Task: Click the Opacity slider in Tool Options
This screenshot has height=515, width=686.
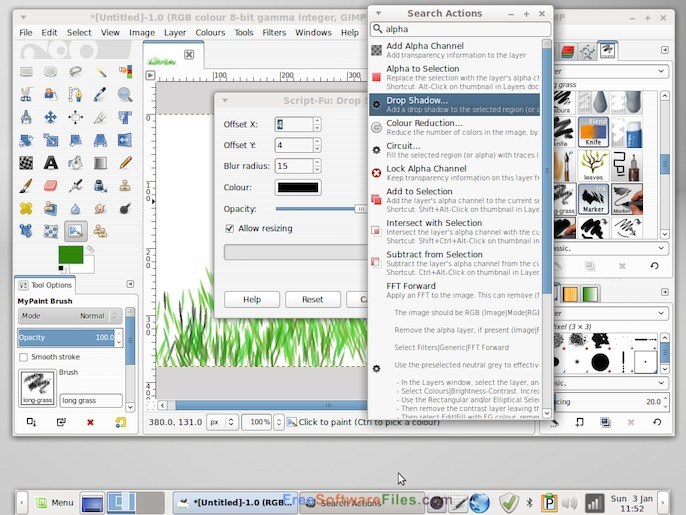Action: (x=66, y=337)
